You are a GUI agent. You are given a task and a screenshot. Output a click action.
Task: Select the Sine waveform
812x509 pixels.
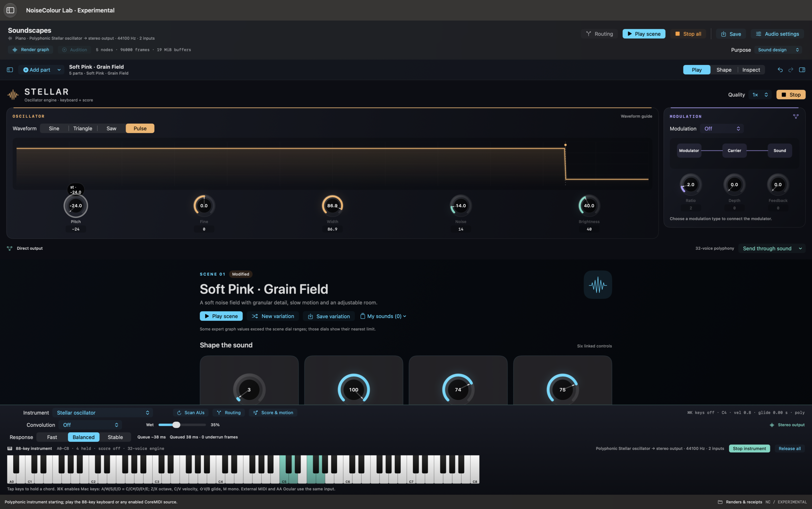pyautogui.click(x=54, y=128)
